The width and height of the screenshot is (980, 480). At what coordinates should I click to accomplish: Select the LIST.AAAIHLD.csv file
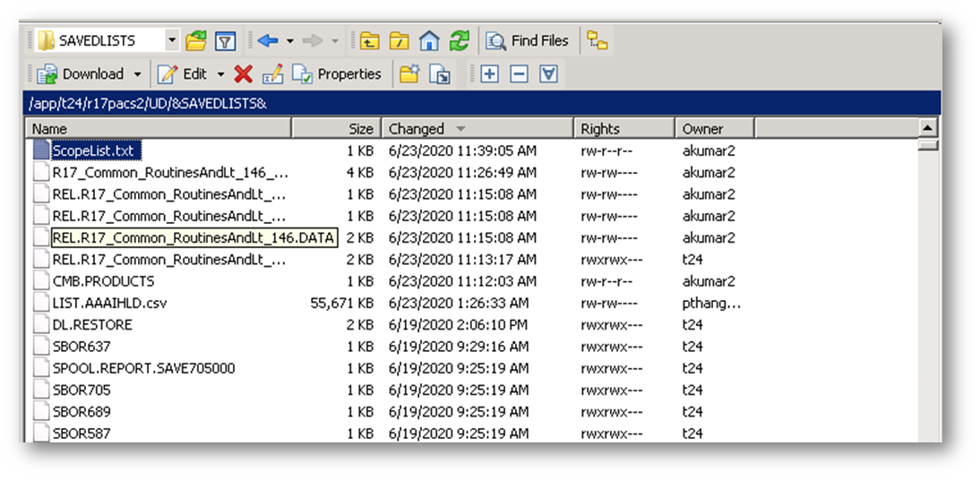click(109, 303)
